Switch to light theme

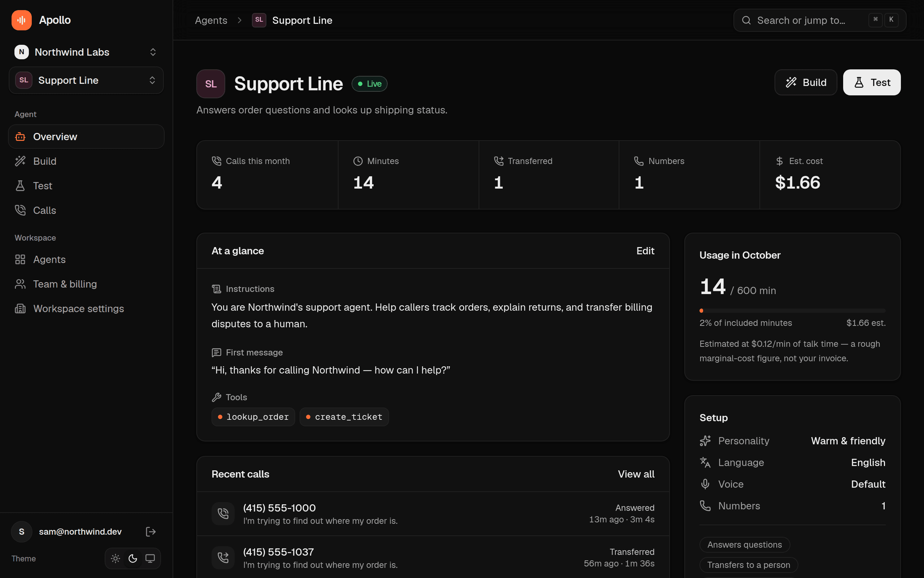tap(115, 558)
